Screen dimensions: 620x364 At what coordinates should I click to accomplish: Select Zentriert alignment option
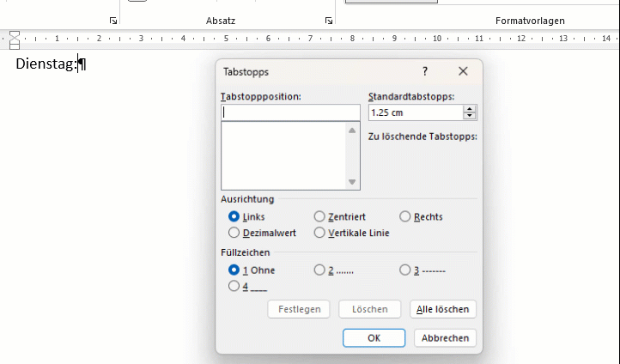pos(319,217)
